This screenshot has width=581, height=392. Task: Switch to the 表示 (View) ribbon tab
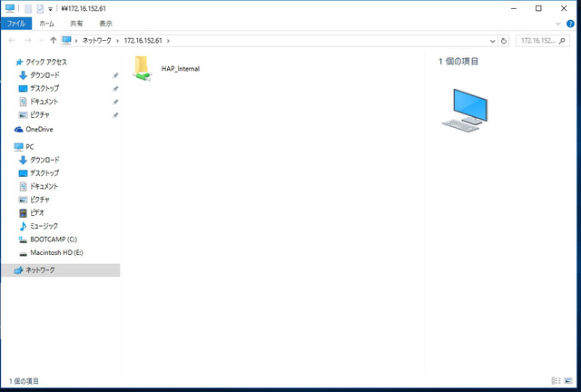pos(106,24)
